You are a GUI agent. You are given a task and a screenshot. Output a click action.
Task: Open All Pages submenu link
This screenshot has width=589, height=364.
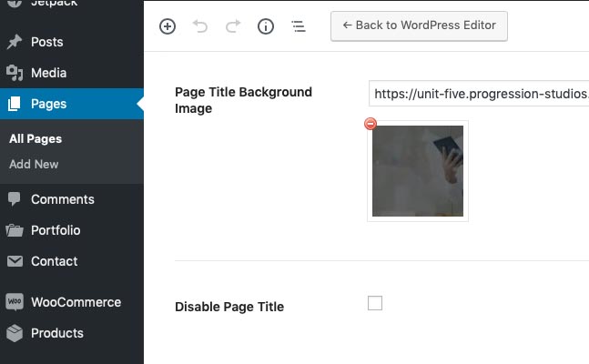[x=36, y=139]
